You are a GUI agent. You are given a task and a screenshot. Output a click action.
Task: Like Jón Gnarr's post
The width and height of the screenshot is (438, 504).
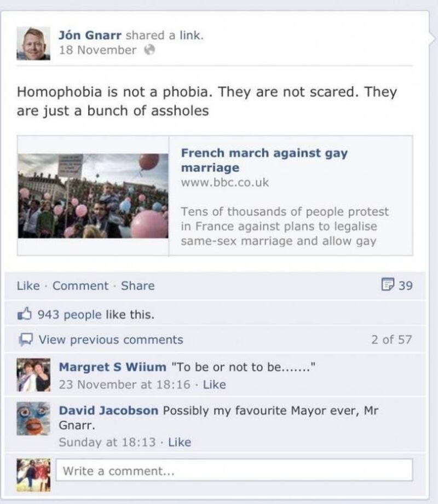28,286
